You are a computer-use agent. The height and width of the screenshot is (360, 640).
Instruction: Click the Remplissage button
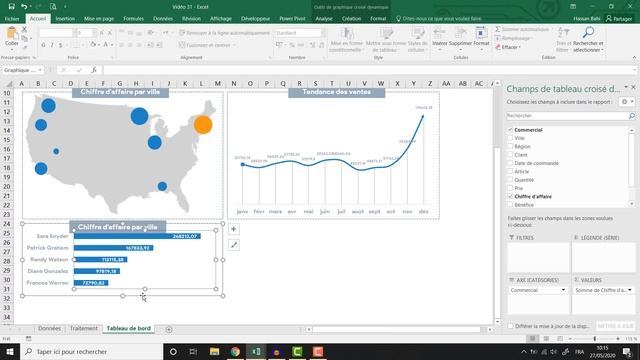point(513,38)
